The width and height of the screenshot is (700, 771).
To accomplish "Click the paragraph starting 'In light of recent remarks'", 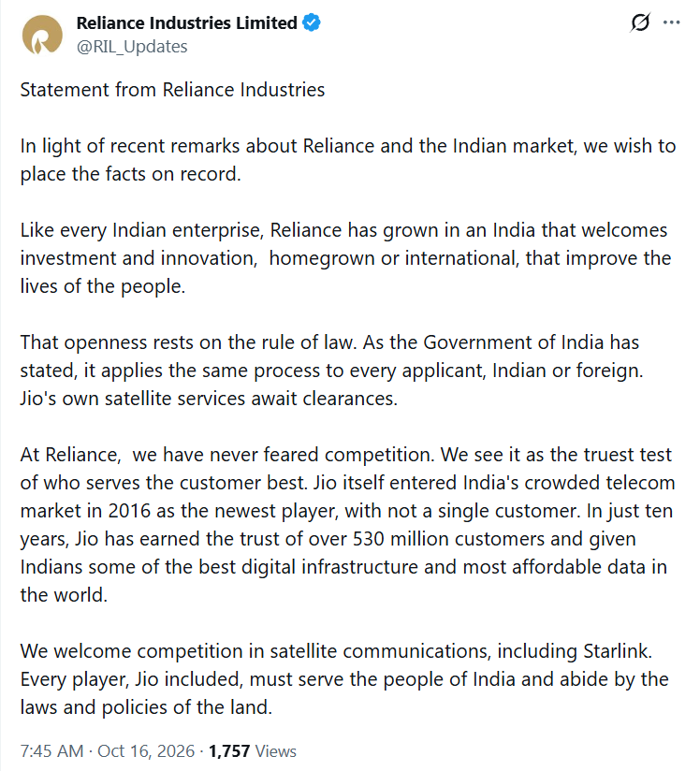I will (348, 160).
